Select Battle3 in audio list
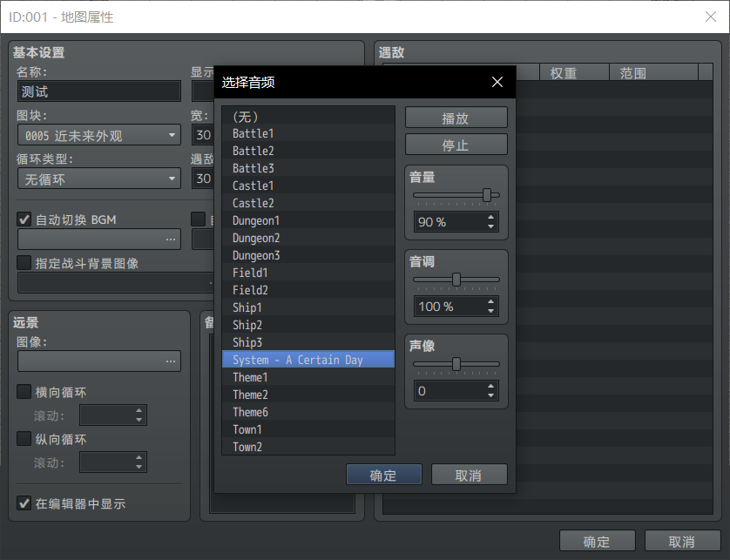The width and height of the screenshot is (730, 560). point(308,168)
